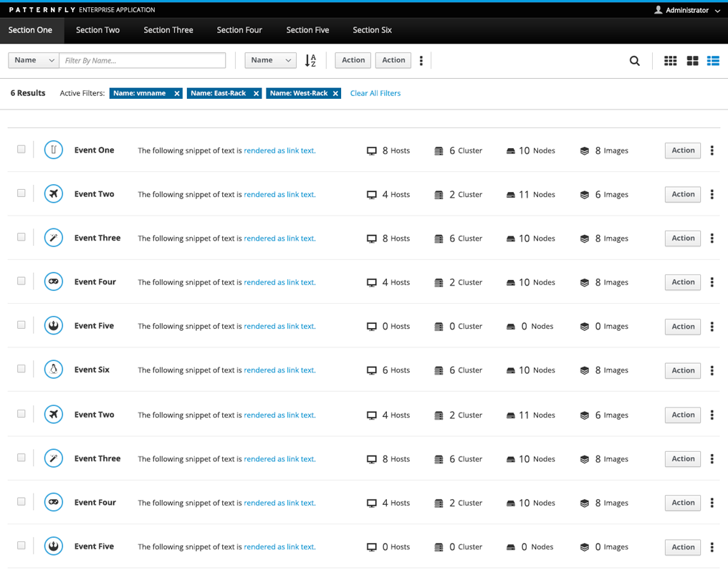Open the Event One row kebab menu
Viewport: 728px width, 573px height.
712,150
